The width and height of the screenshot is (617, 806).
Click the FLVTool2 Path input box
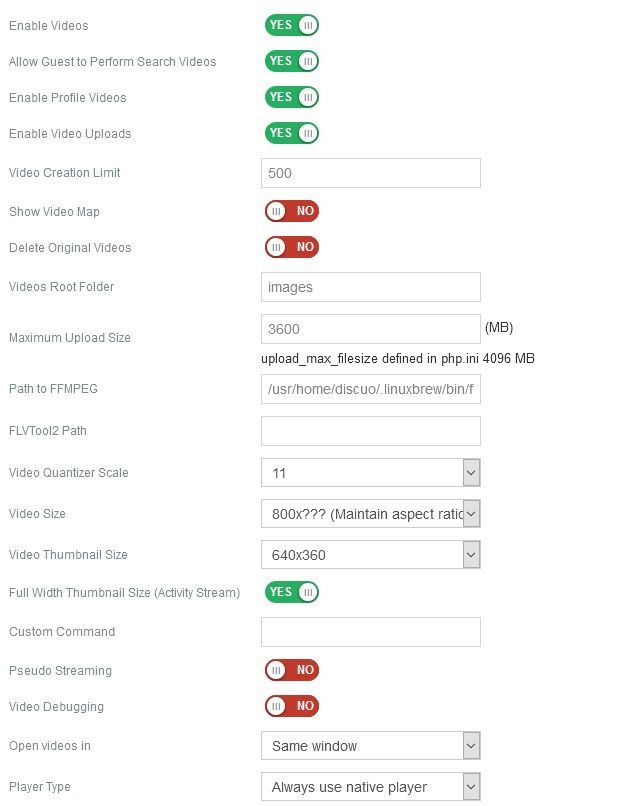(370, 431)
